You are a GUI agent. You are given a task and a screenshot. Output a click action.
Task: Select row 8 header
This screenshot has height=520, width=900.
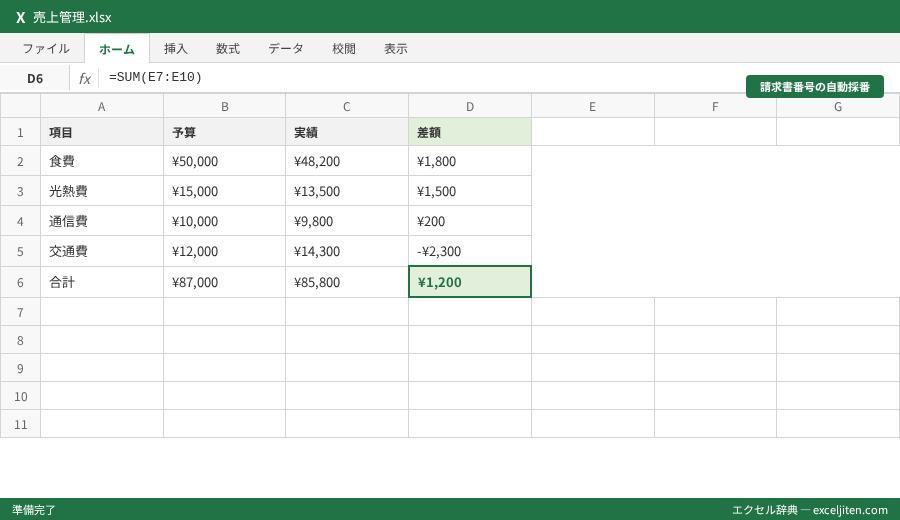(20, 340)
